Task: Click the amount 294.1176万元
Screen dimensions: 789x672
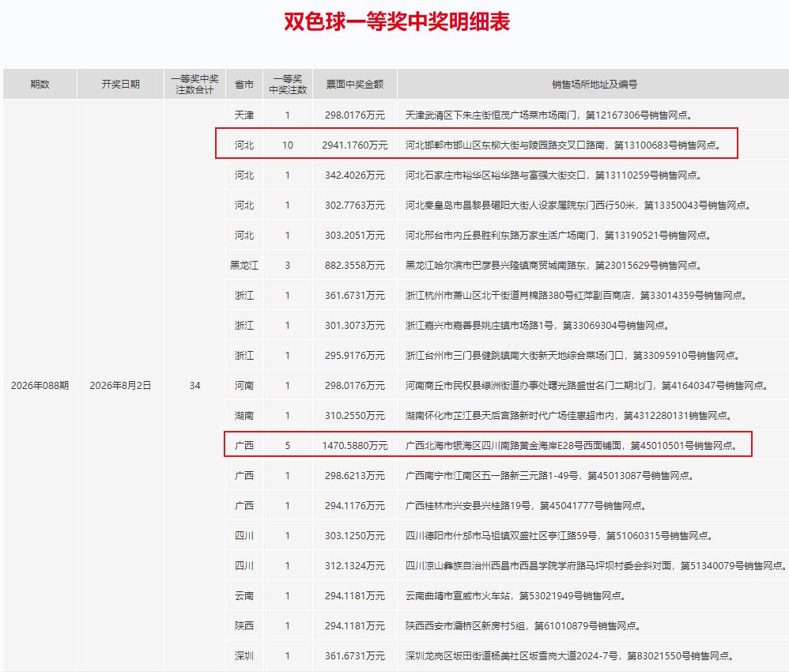Action: 355,506
